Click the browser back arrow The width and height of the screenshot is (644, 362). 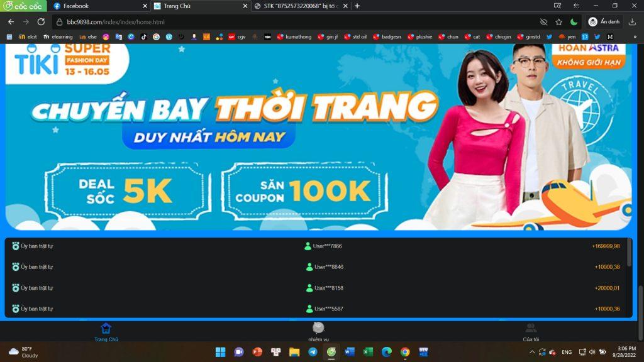pyautogui.click(x=11, y=21)
